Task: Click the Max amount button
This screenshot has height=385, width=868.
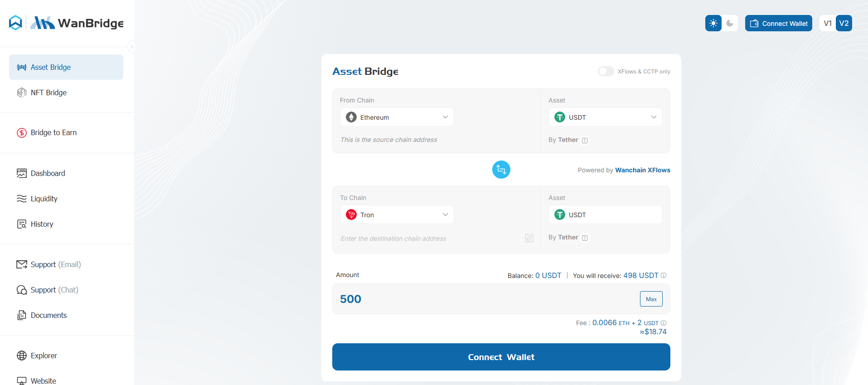Action: tap(651, 299)
